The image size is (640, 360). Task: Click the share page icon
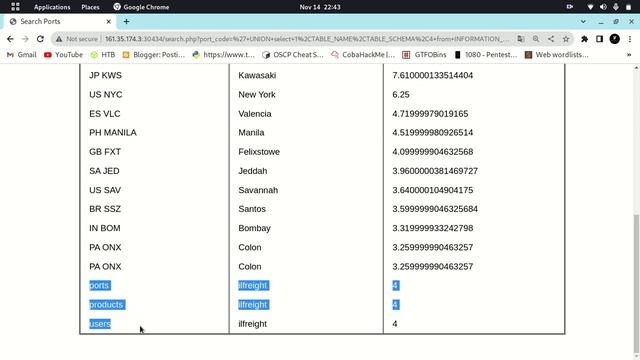[x=551, y=39]
